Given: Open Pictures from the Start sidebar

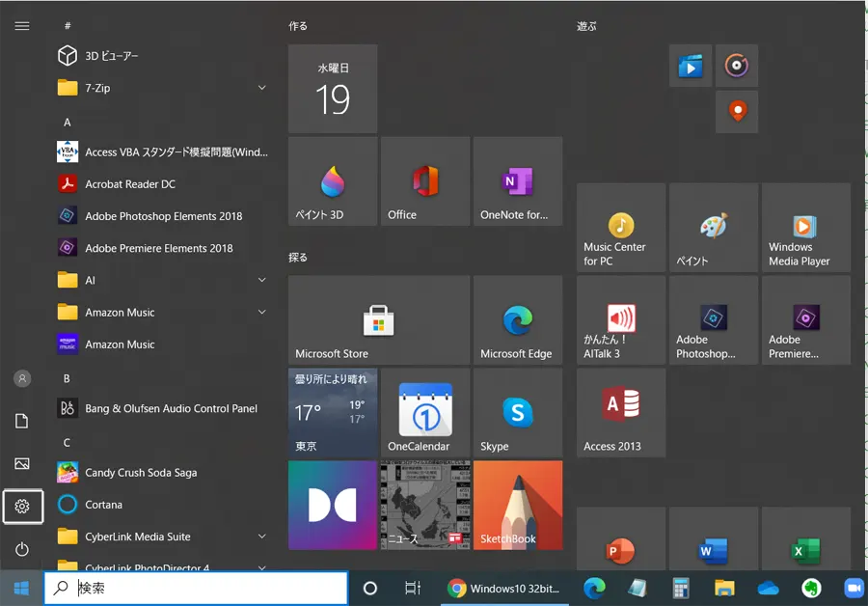Looking at the screenshot, I should [x=22, y=463].
